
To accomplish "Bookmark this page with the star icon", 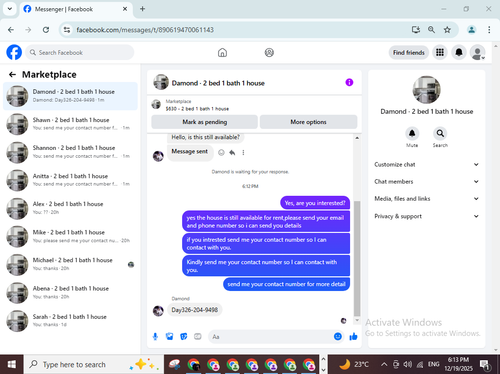I will (447, 30).
